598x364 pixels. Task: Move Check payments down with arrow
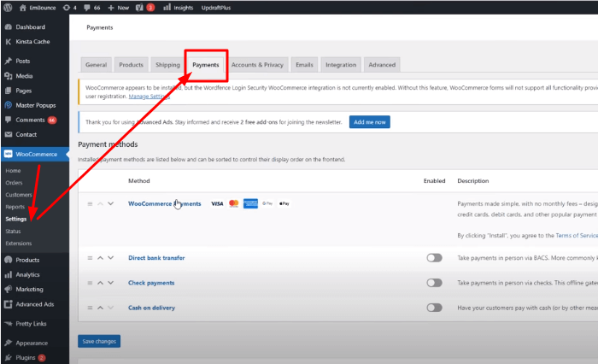click(110, 283)
